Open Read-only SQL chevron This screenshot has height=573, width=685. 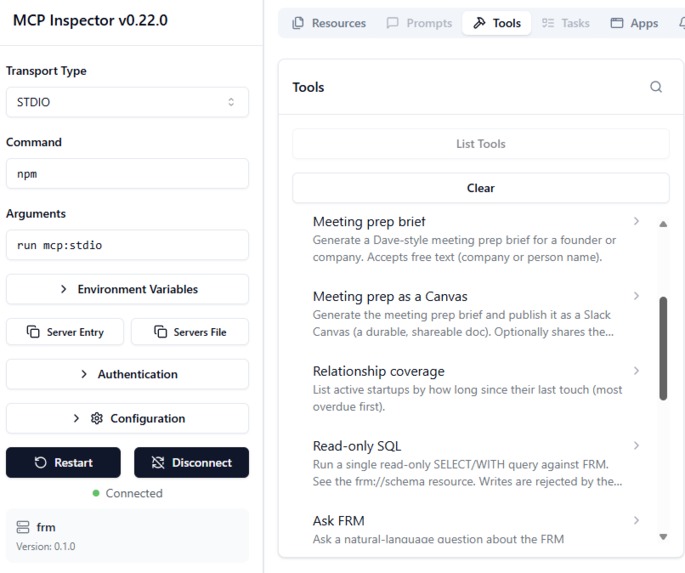637,445
